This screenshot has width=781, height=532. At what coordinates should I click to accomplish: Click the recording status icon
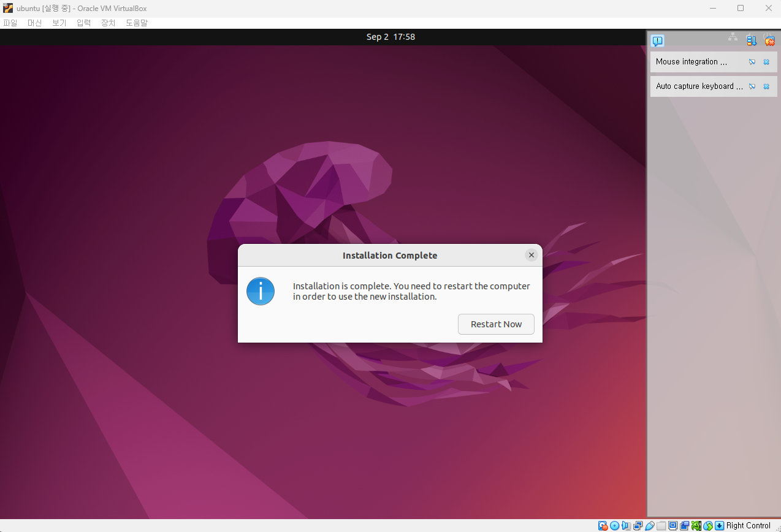(684, 526)
